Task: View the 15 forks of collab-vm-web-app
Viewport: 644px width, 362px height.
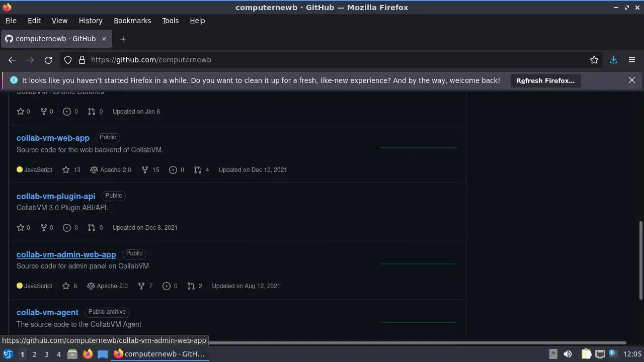Action: [150, 170]
